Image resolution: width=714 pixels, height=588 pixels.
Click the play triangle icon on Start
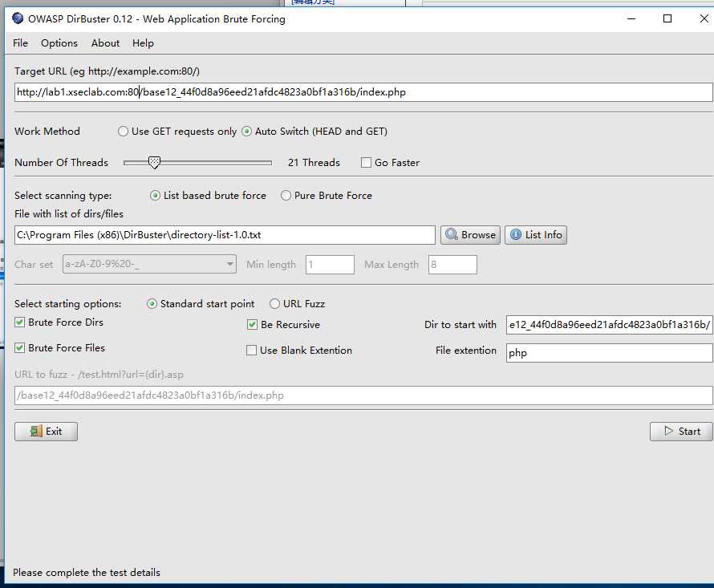[x=668, y=431]
